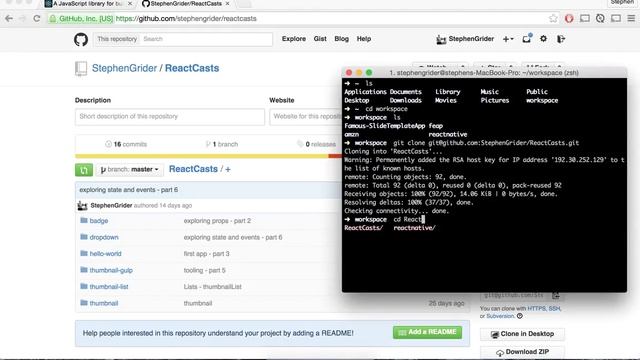This screenshot has width=640, height=360.
Task: Copy clone URL with clipboard icon
Action: coord(556,295)
